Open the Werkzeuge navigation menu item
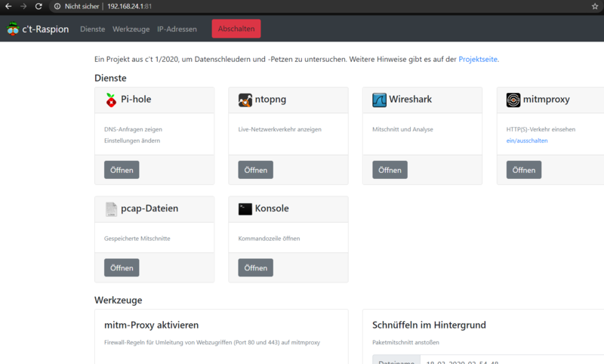Image resolution: width=604 pixels, height=364 pixels. (x=131, y=29)
